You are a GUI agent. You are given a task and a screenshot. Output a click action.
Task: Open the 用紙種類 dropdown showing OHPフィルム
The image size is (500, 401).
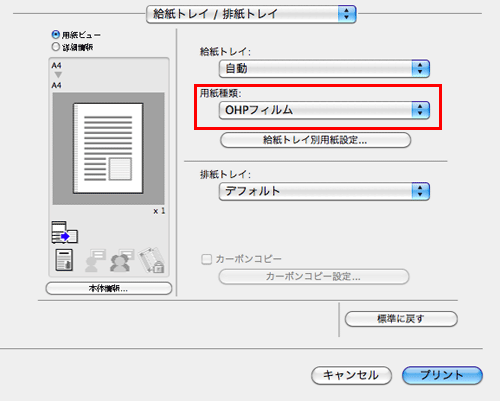pos(324,110)
